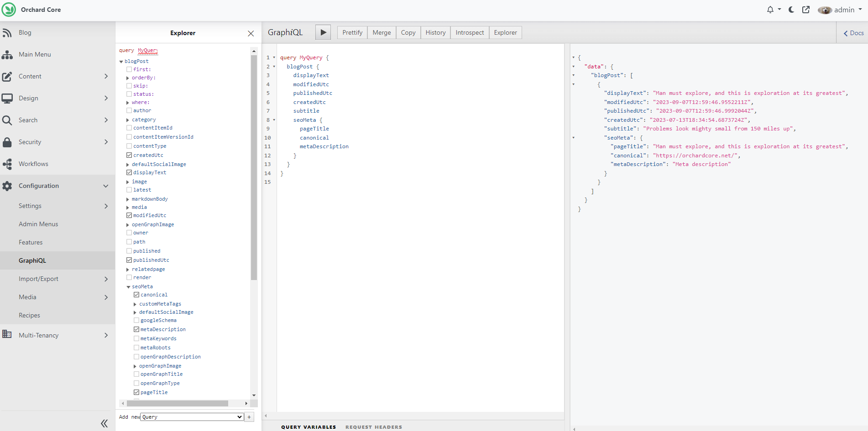Uncheck the displayText field checkbox
The height and width of the screenshot is (431, 868).
[129, 172]
